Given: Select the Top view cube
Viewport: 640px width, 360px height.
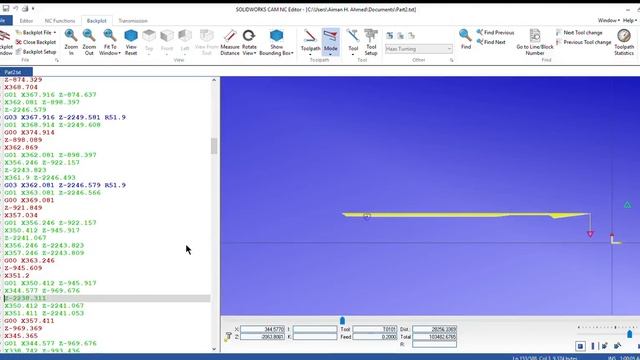Looking at the screenshot, I should click(x=149, y=36).
